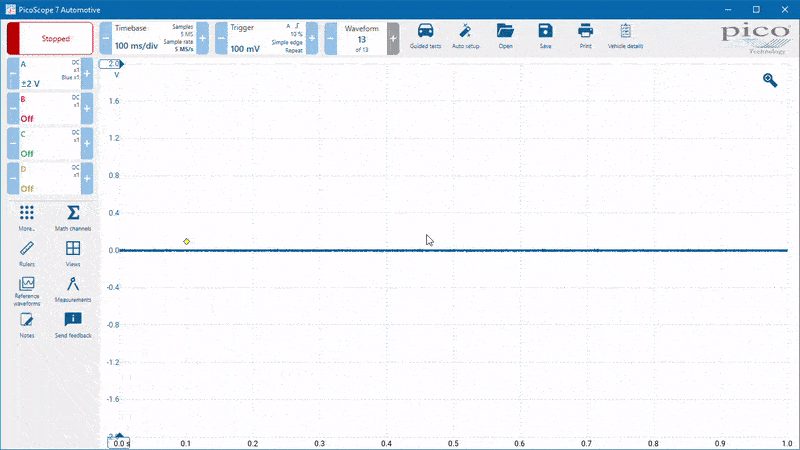The height and width of the screenshot is (450, 800).
Task: Click the Stopped capture button
Action: pos(50,38)
